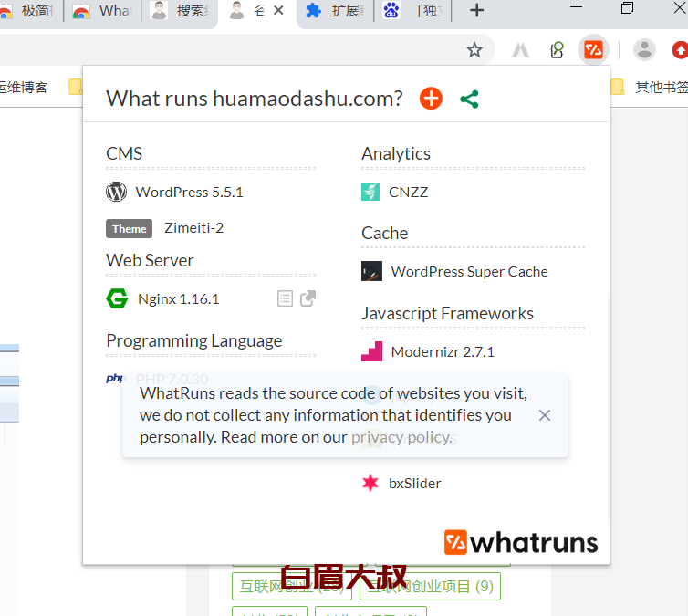Click the CNZZ text label

tap(408, 193)
